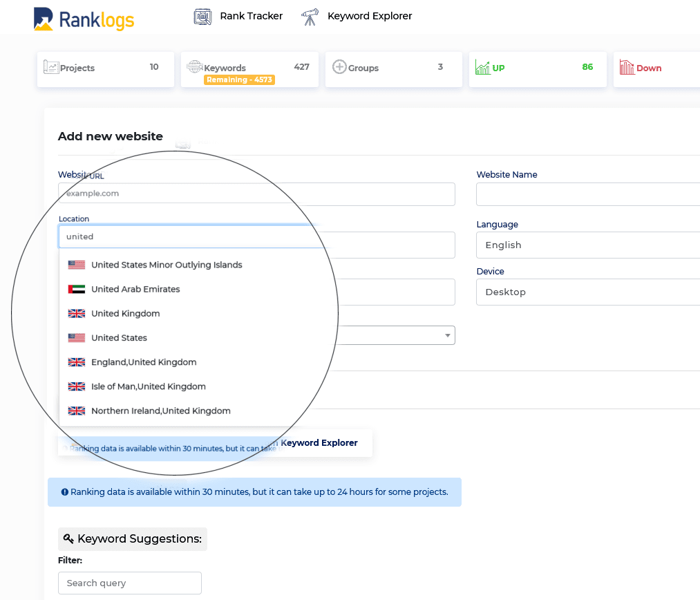Click the United Arab Emirates flag icon
The width and height of the screenshot is (700, 600).
[x=76, y=289]
